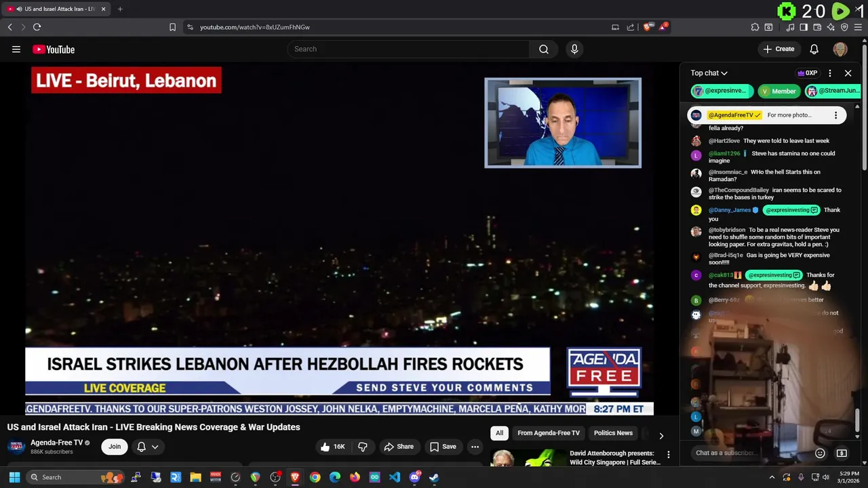Screen dimensions: 868x488
Task: Select the US and Israel Attack Iran tab
Action: pos(56,9)
